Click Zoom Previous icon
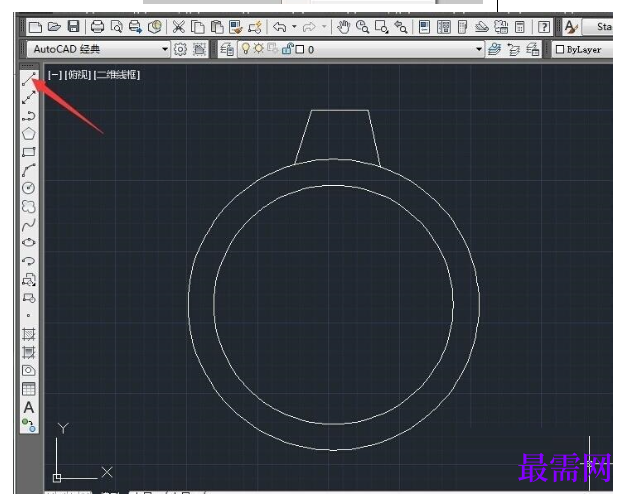 point(401,27)
